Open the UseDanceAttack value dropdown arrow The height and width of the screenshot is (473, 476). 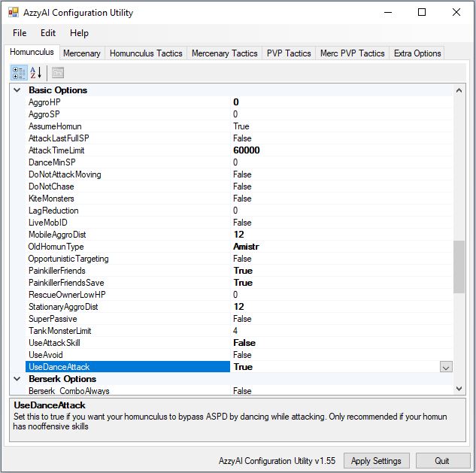tap(446, 367)
